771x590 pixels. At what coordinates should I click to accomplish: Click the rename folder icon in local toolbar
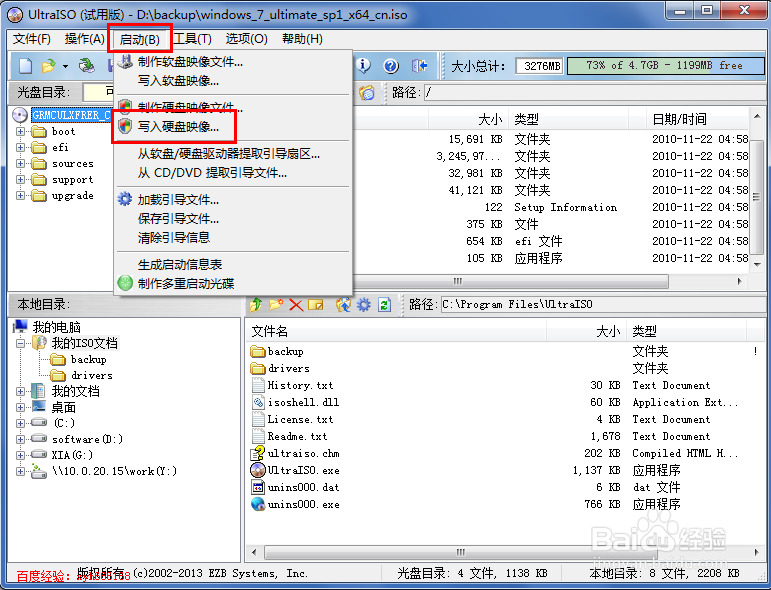[316, 305]
